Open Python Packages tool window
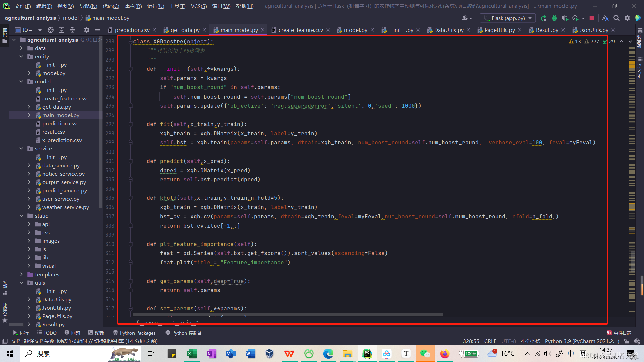 tap(134, 333)
